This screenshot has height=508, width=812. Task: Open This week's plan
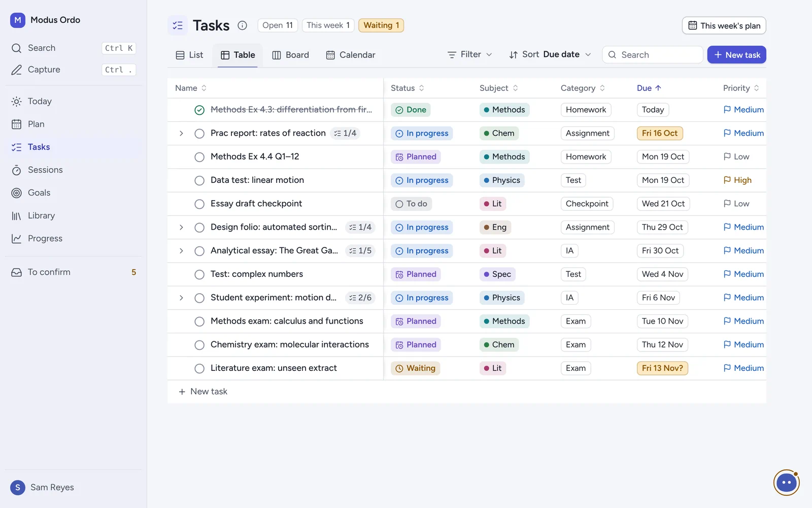click(724, 25)
